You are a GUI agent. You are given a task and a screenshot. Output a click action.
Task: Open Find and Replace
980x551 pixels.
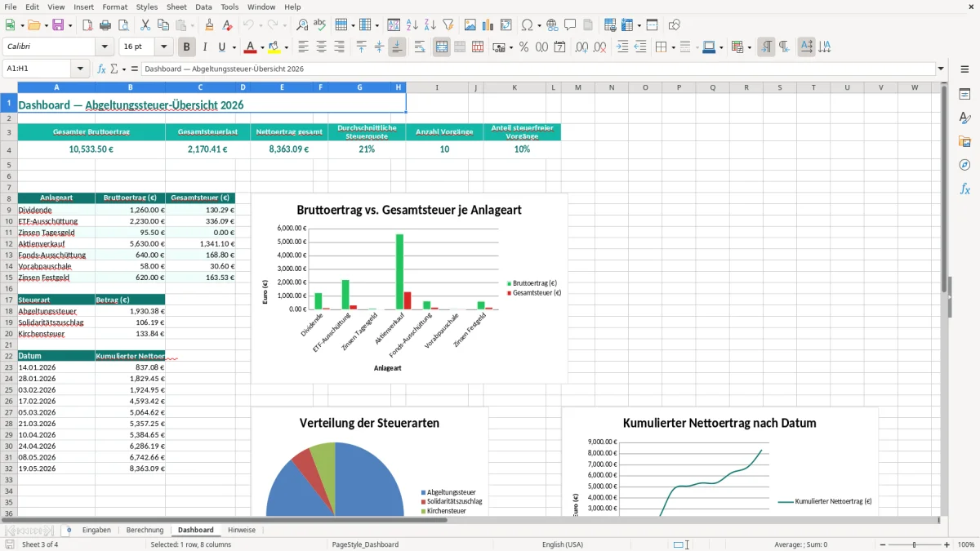[302, 25]
